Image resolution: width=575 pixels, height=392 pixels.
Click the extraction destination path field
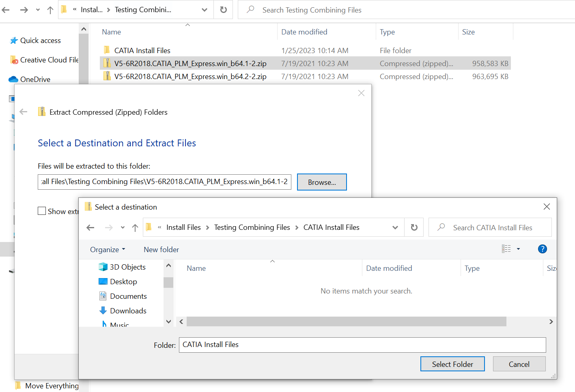(x=164, y=182)
